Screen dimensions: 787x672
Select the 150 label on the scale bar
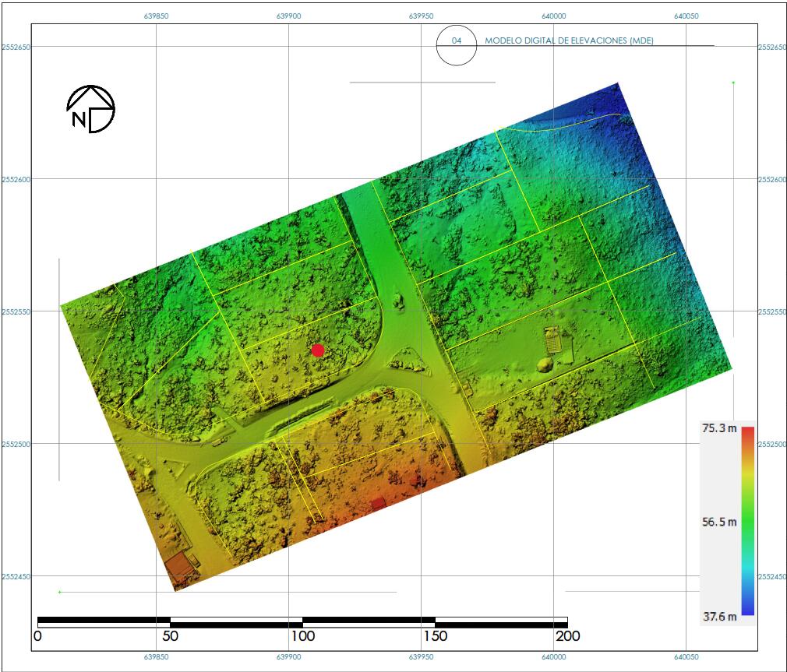click(435, 636)
